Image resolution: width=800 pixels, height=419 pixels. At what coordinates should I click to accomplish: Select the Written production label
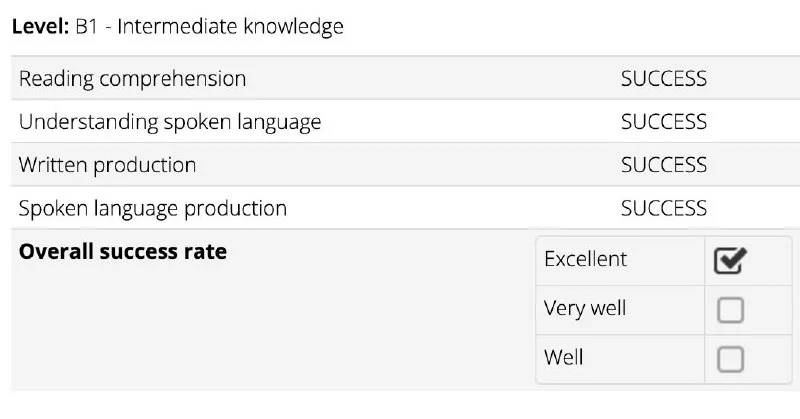108,165
